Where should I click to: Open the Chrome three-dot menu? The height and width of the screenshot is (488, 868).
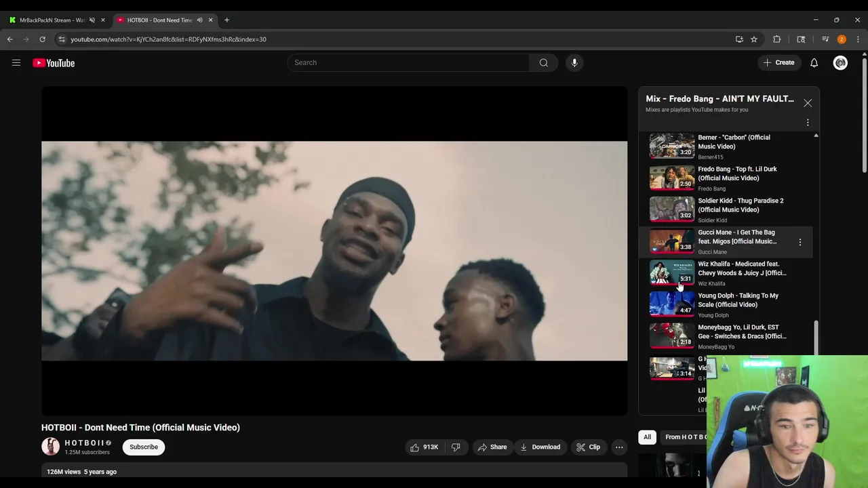point(858,39)
